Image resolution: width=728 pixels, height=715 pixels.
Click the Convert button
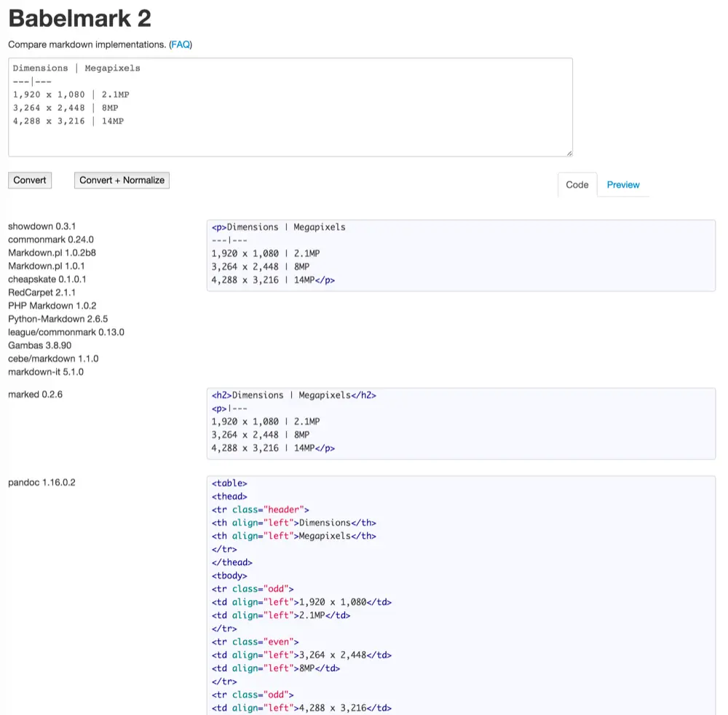pyautogui.click(x=30, y=181)
